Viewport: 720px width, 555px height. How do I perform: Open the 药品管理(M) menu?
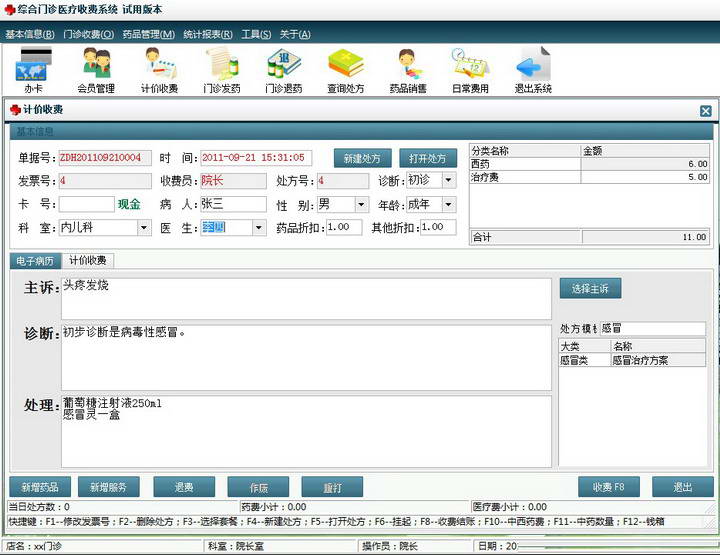click(149, 34)
